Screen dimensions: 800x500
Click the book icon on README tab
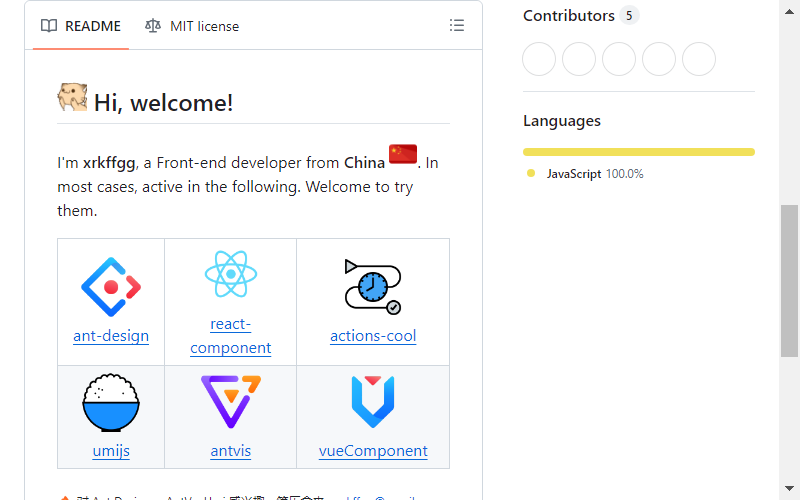tap(48, 26)
